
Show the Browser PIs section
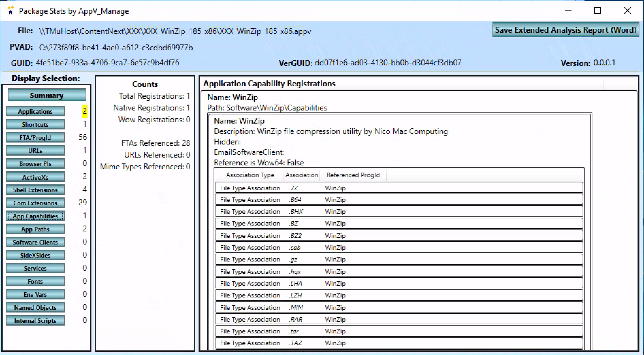[x=35, y=163]
